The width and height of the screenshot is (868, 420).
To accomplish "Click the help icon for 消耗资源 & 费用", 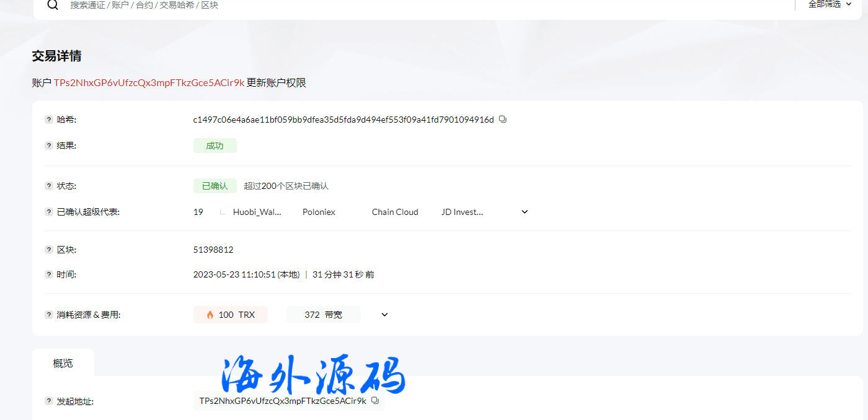I will pyautogui.click(x=48, y=314).
